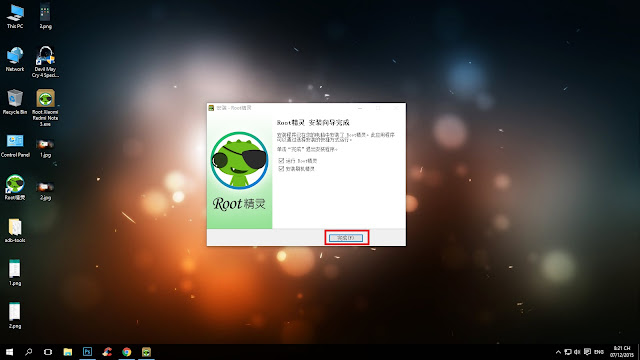Screen dimensions: 640x360
Task: Select the adb-tools folder icon
Action: (x=15, y=231)
